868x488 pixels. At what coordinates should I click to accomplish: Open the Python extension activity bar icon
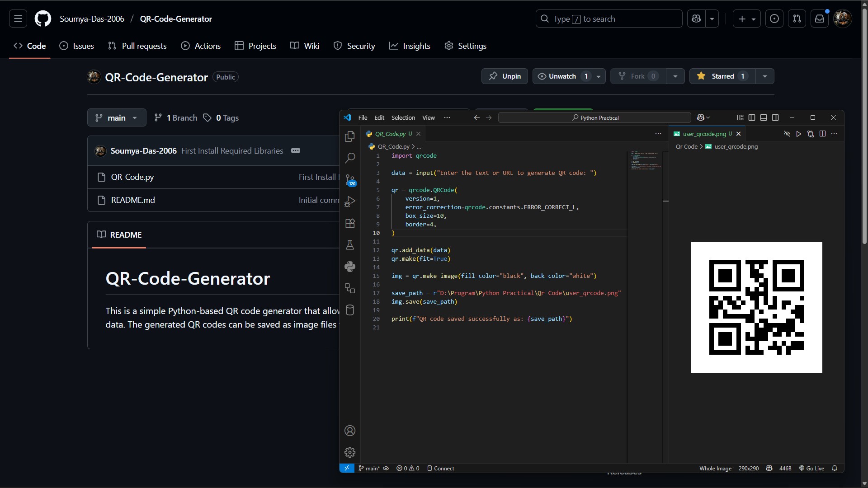(350, 267)
